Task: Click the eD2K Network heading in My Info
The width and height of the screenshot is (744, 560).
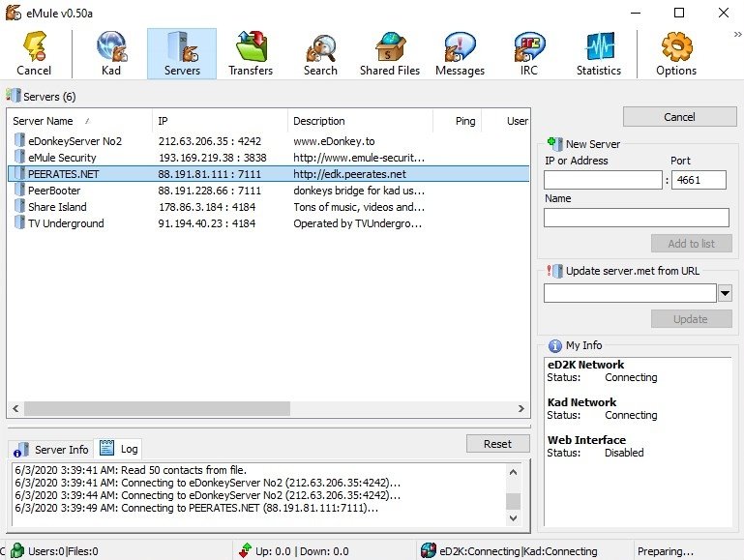Action: click(585, 365)
